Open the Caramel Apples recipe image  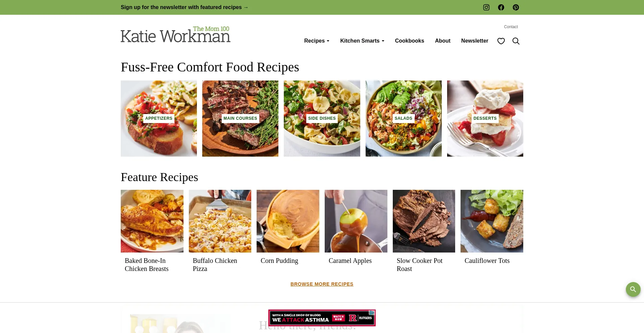point(356,221)
